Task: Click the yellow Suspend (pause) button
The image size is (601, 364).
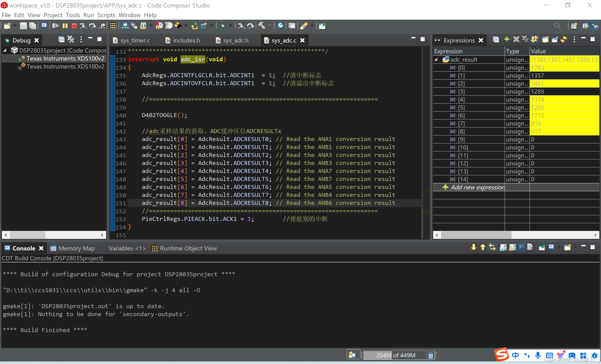Action: point(65,26)
